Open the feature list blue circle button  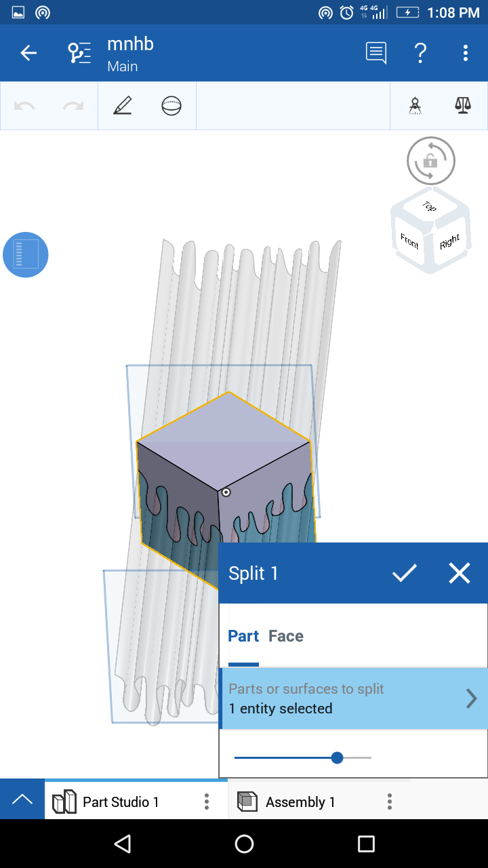point(26,255)
